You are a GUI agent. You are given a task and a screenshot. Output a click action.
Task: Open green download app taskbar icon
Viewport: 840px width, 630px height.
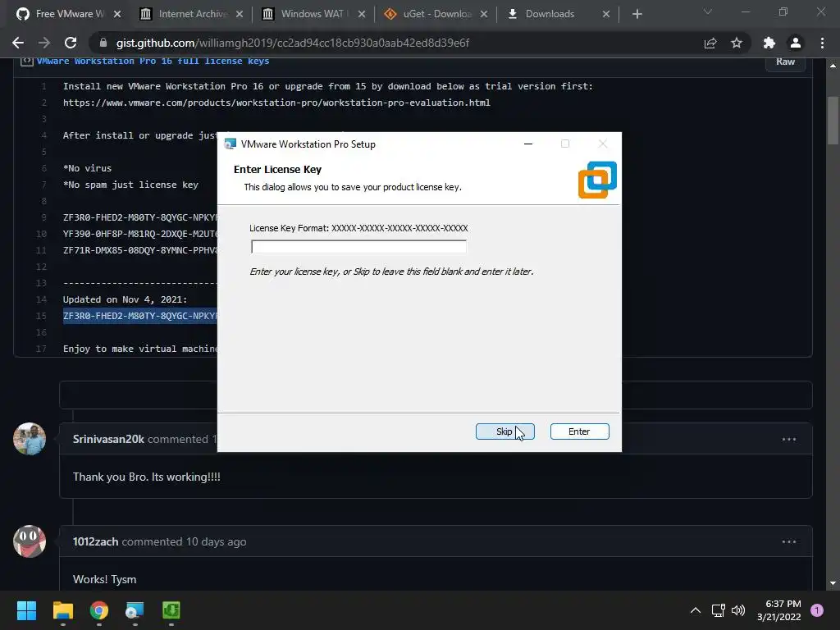pyautogui.click(x=171, y=610)
